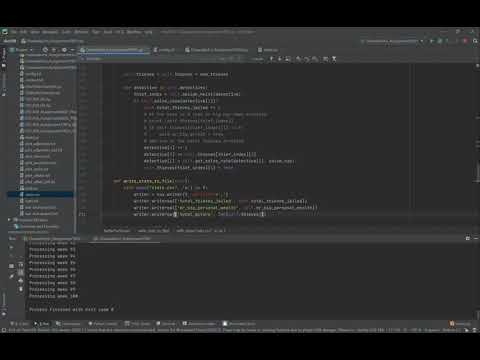Click the red Stop icon in top toolbar

[466, 41]
